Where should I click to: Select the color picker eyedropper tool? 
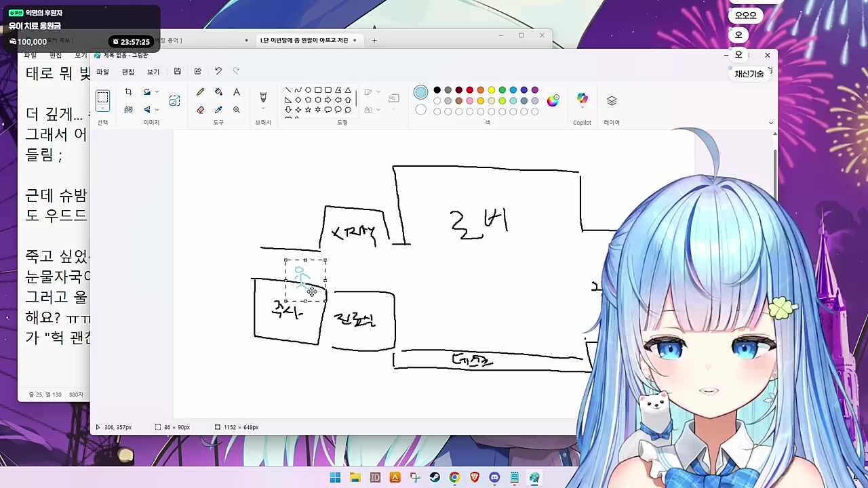point(218,110)
